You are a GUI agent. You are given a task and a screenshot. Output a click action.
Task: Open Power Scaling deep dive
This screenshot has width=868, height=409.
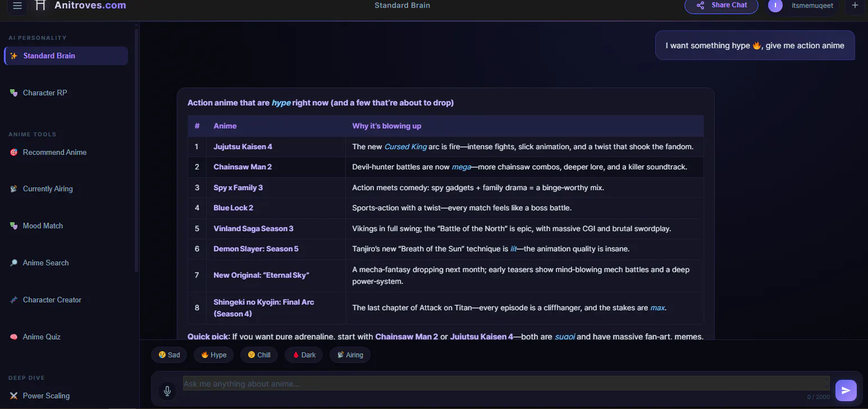tap(66, 396)
